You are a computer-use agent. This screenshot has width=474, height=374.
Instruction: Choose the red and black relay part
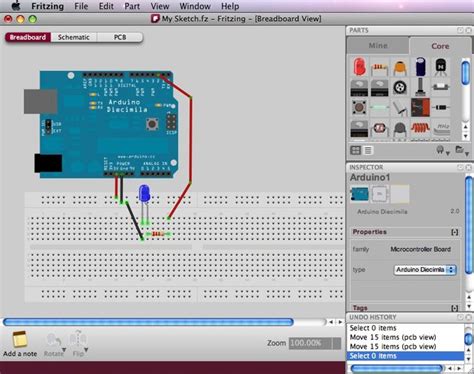click(x=420, y=107)
